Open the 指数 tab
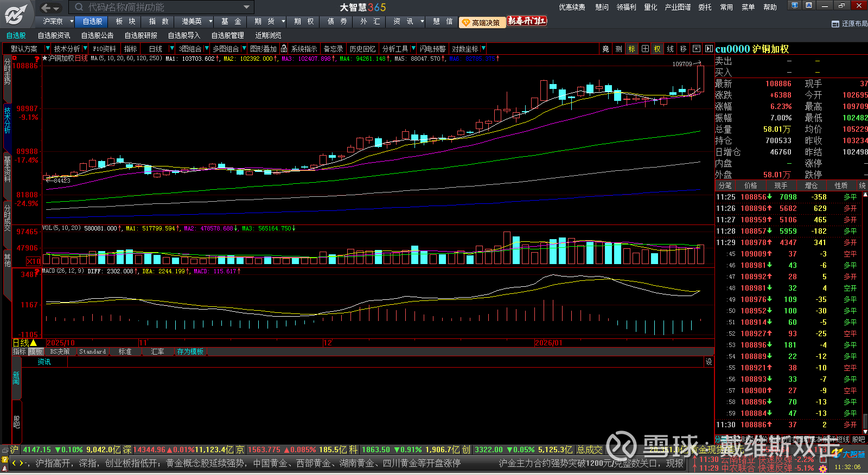868x475 pixels. [158, 22]
